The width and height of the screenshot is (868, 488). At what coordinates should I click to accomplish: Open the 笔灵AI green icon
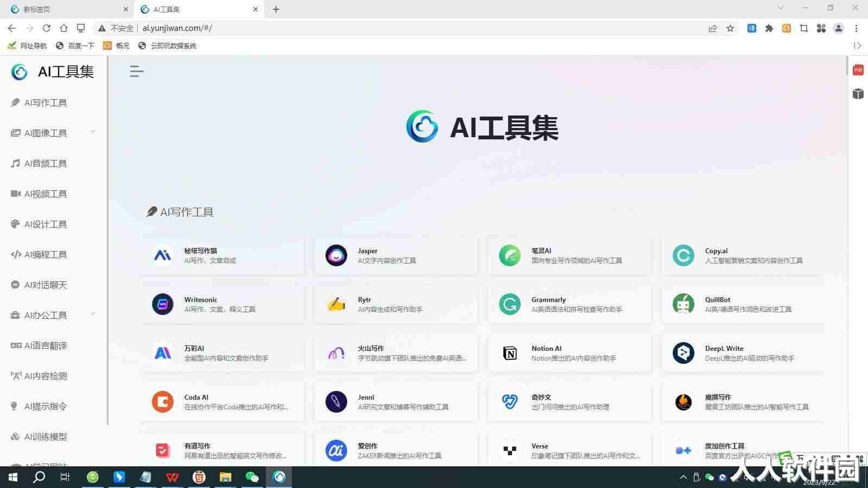(510, 255)
